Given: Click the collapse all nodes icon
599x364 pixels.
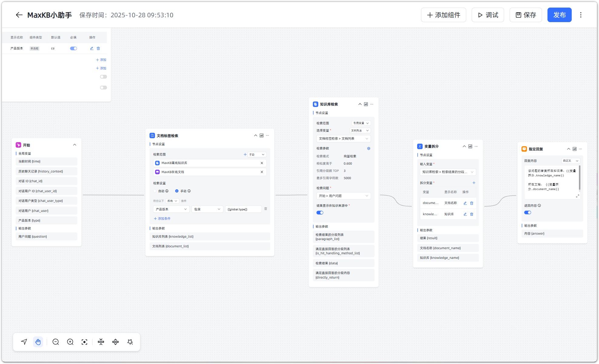Looking at the screenshot, I should (x=101, y=342).
